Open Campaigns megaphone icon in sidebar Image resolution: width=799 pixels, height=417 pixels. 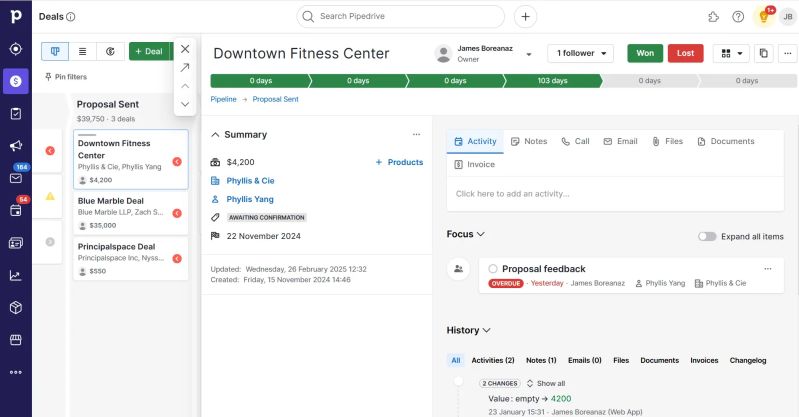tap(16, 146)
